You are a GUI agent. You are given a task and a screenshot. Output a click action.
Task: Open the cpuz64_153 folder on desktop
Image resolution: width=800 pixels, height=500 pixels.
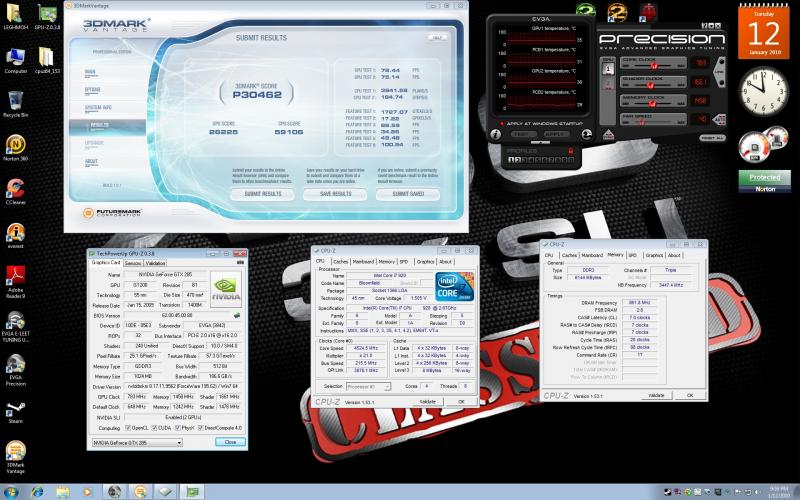pyautogui.click(x=46, y=60)
